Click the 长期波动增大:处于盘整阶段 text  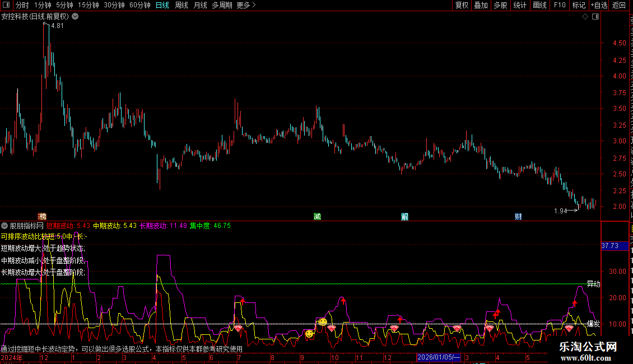(43, 272)
